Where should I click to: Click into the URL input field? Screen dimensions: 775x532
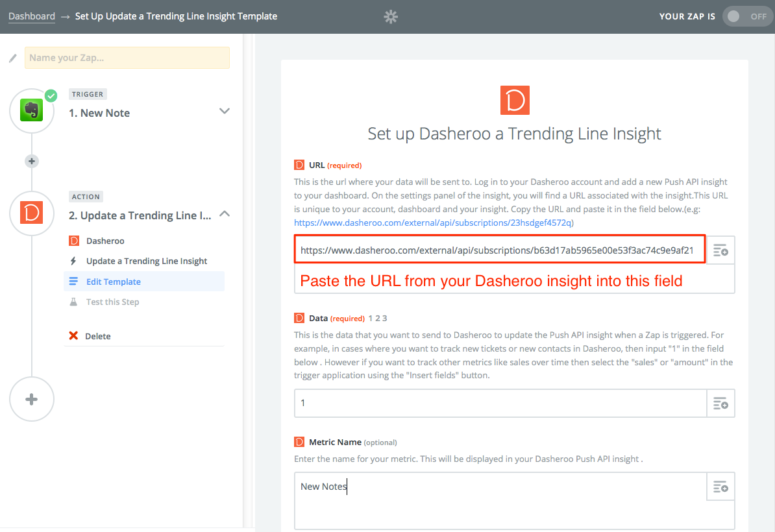tap(500, 249)
